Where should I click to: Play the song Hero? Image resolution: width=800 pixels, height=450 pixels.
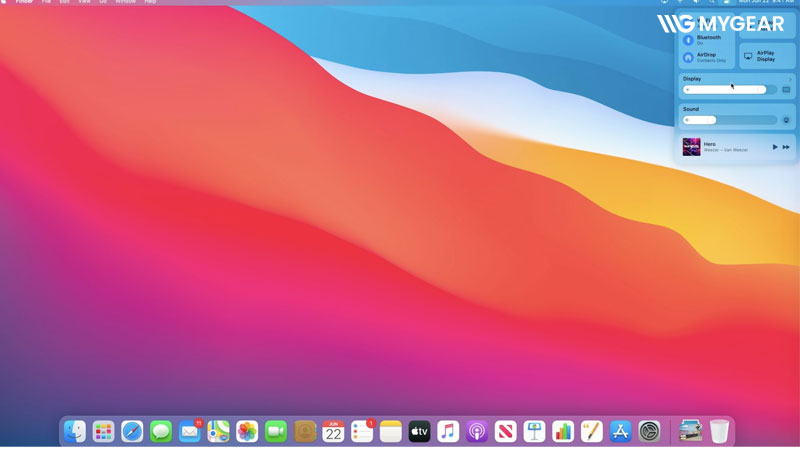(x=774, y=147)
